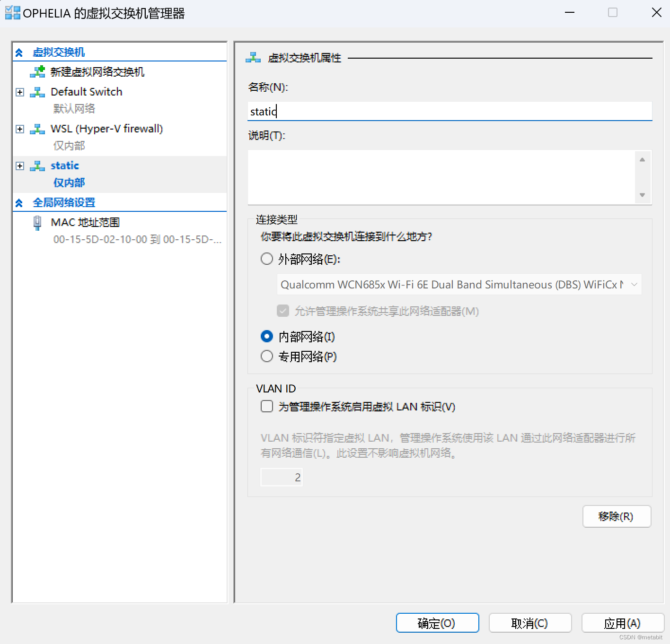Click the 移除(R) button
The image size is (670, 644).
pos(617,516)
